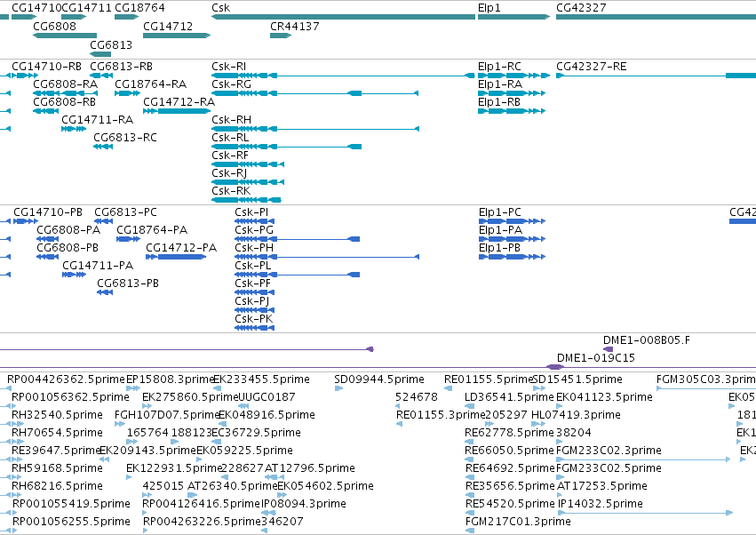Select the FGM233C02.3prime EST label
Image resolution: width=756 pixels, height=535 pixels.
609,451
